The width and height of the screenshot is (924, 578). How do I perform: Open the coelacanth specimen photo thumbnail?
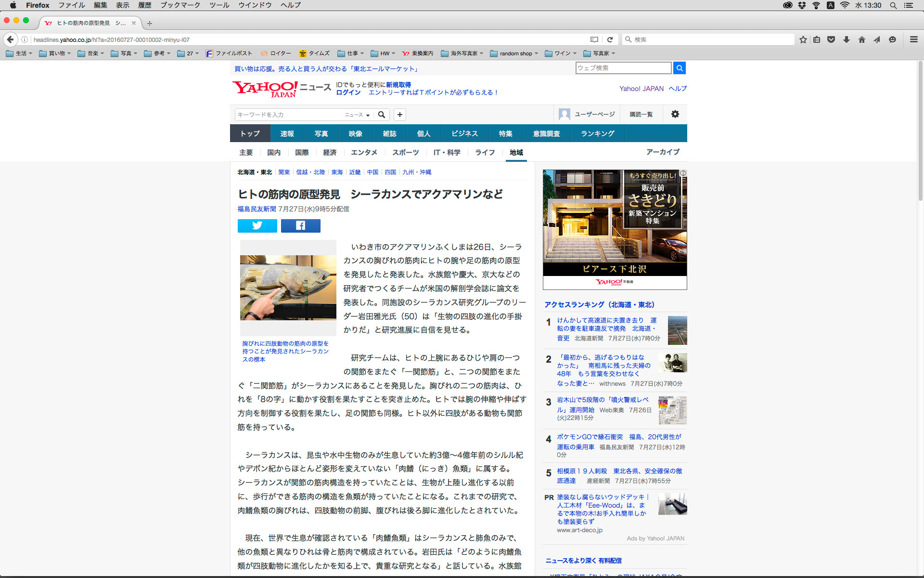tap(288, 288)
